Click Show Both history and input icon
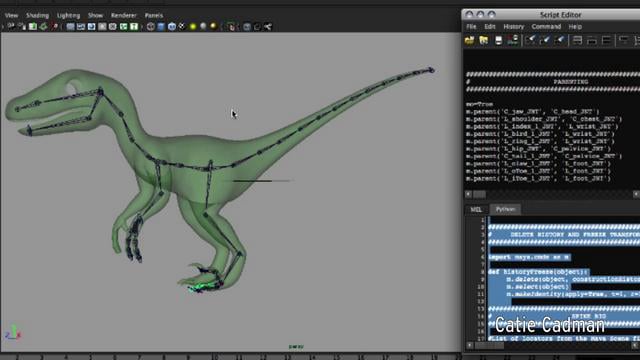Viewport: 640px width, 360px height. pyautogui.click(x=606, y=40)
